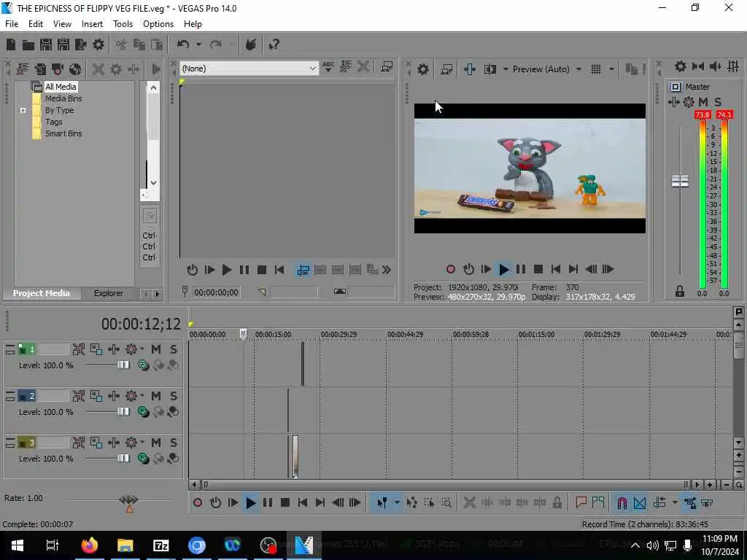747x560 pixels.
Task: Open Interactive Tutorials icon in main toolbar
Action: [251, 44]
